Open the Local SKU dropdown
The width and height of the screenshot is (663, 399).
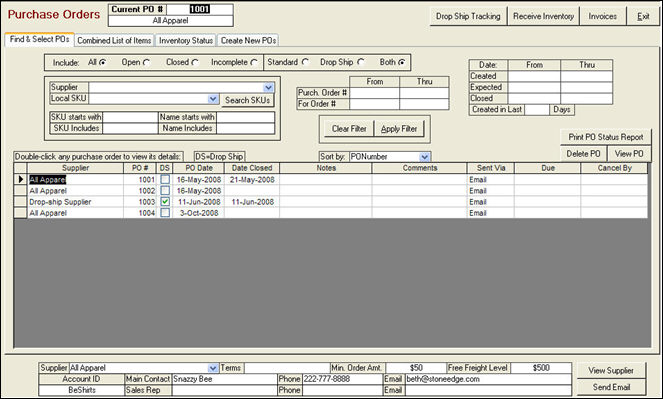214,99
